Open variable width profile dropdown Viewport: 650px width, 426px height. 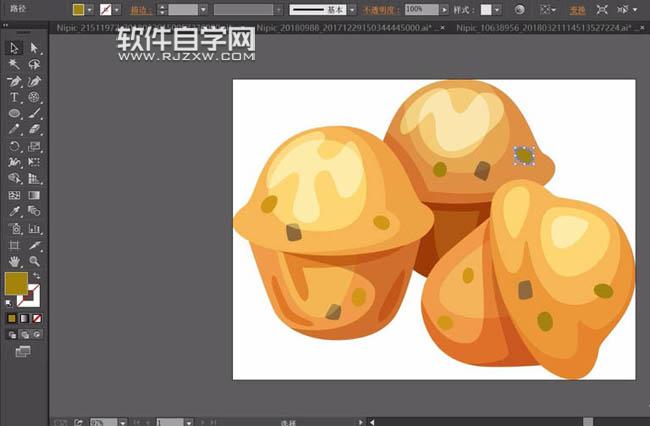pos(278,10)
